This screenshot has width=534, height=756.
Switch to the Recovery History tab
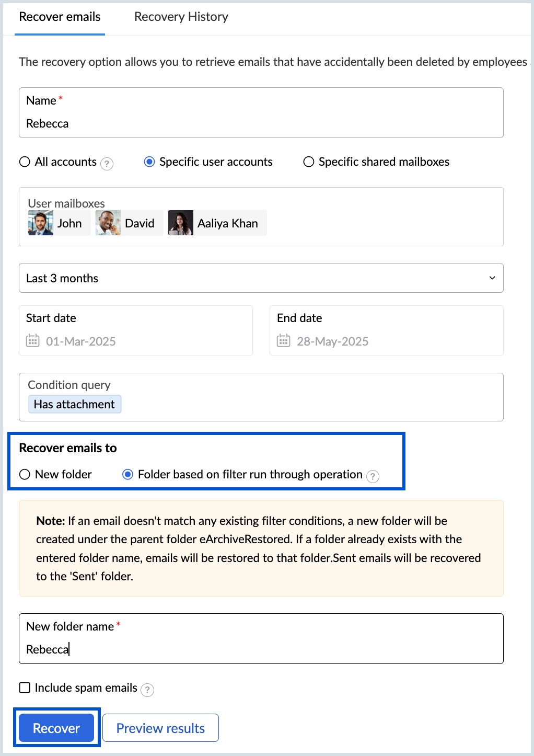(x=181, y=16)
